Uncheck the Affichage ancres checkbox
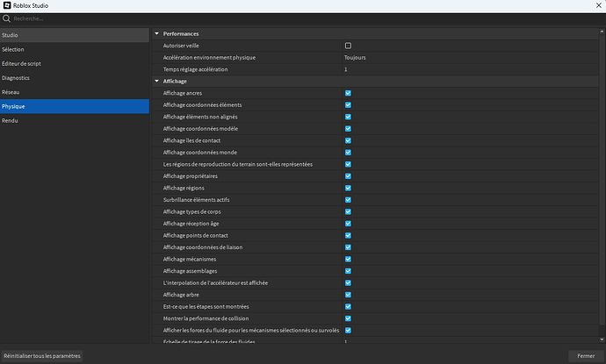The image size is (606, 364). pyautogui.click(x=348, y=93)
